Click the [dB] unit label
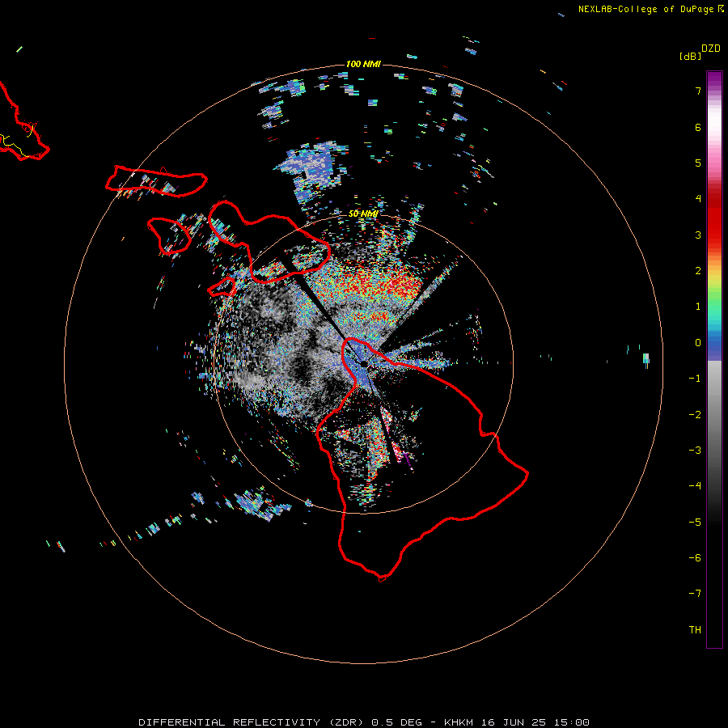728x728 pixels. 691,56
